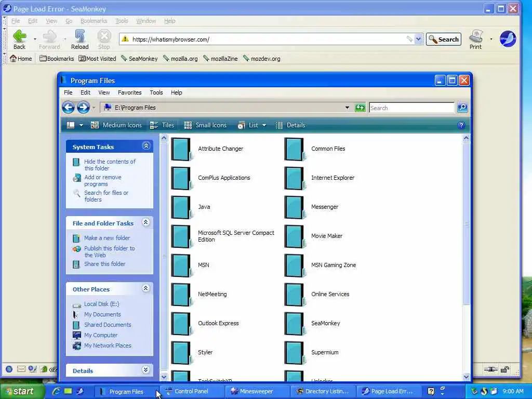
Task: Click the Home bookmark icon in SeaMonkey
Action: coord(13,58)
